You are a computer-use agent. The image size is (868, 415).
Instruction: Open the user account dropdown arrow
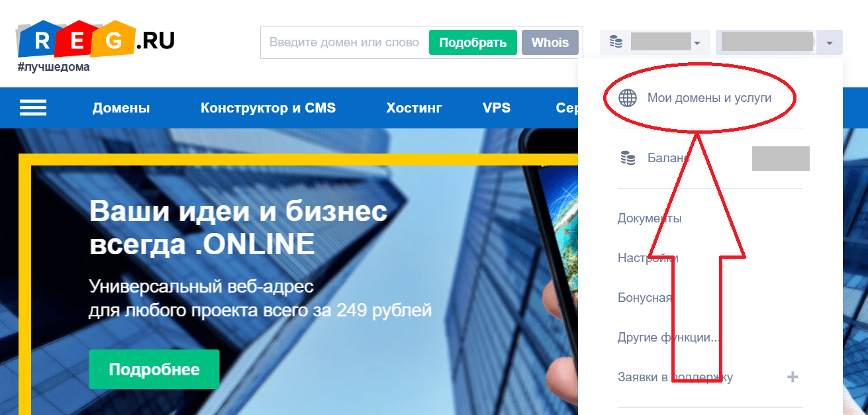[x=829, y=44]
